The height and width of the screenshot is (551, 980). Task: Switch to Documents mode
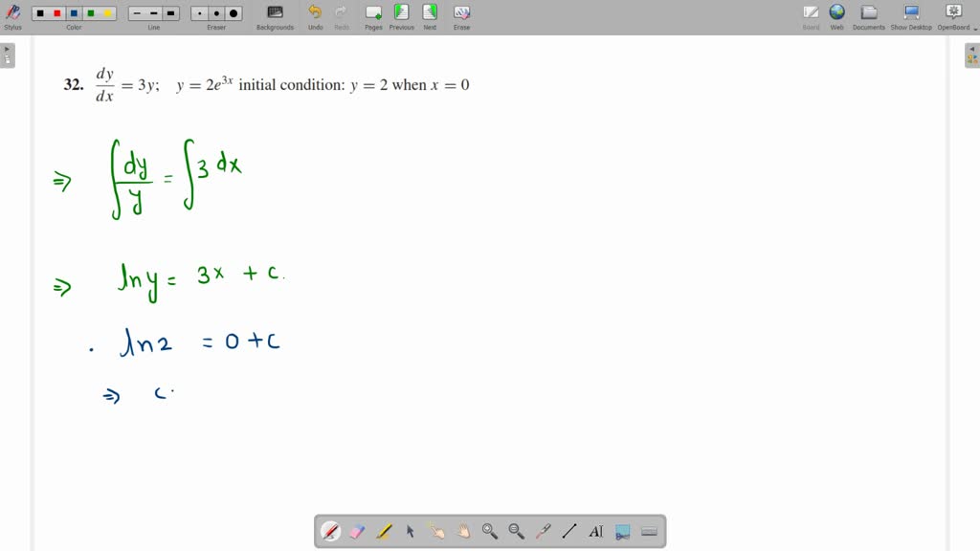point(867,16)
